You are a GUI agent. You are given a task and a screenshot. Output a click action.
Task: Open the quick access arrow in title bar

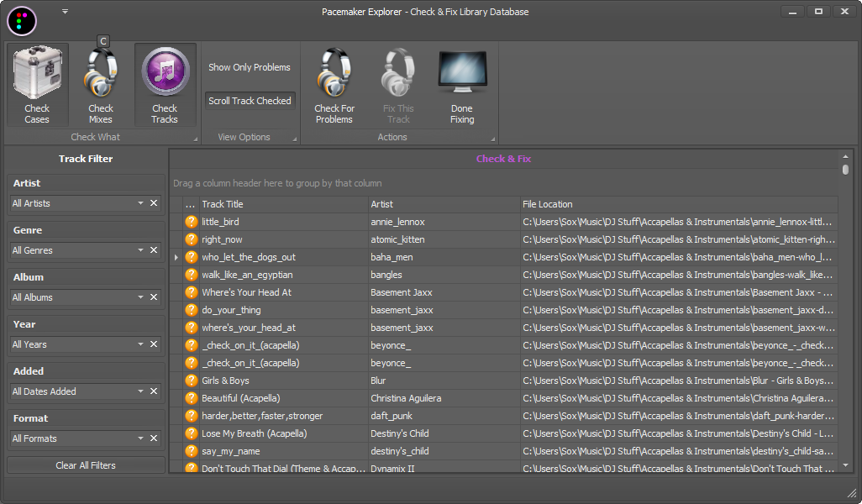click(x=65, y=12)
